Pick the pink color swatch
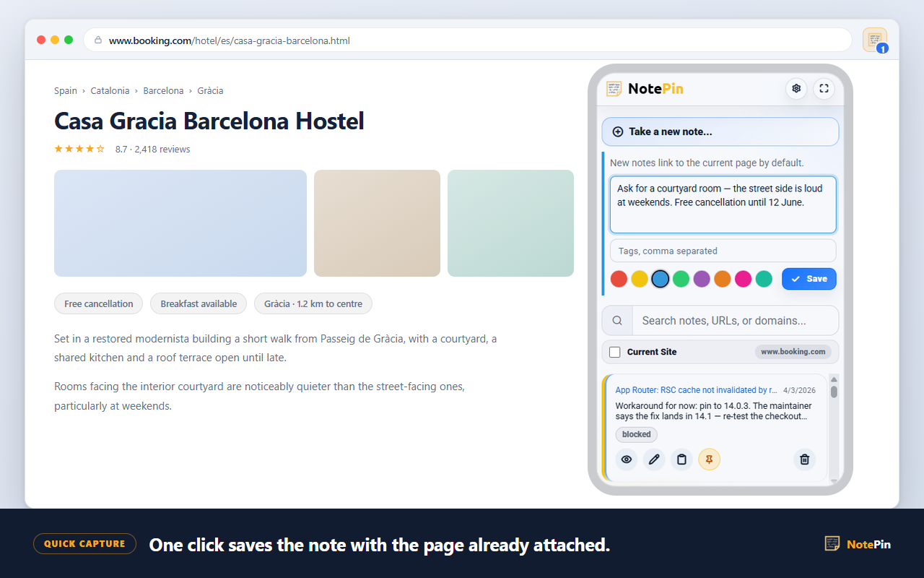Viewport: 924px width, 578px height. tap(743, 279)
